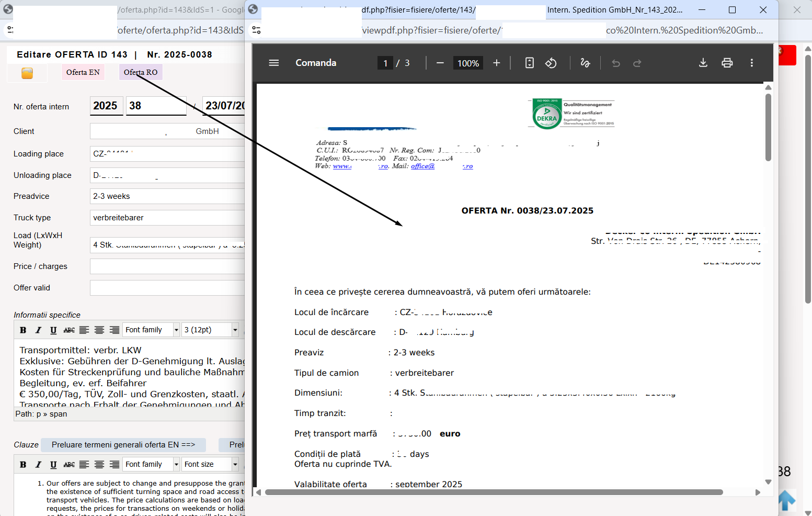Click the PDF horizontal scrollbar

(x=494, y=492)
